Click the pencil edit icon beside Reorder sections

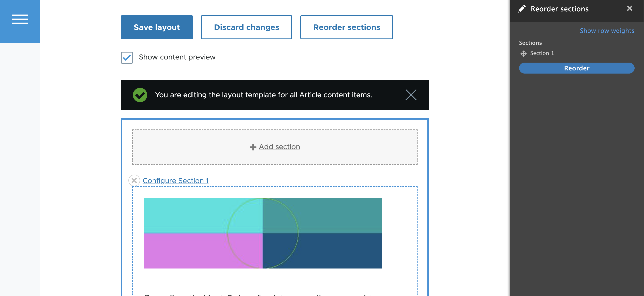[x=522, y=9]
